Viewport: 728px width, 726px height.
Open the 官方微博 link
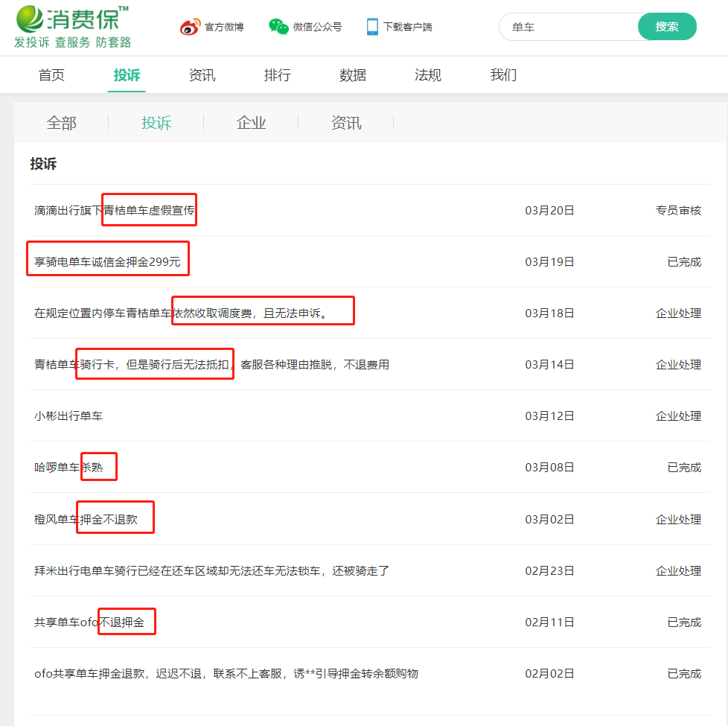tap(224, 27)
